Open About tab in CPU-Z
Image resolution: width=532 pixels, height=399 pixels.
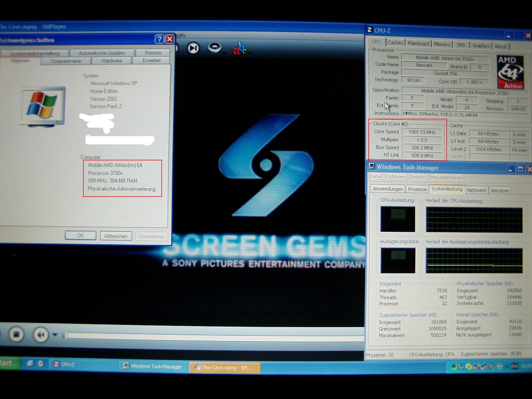(x=500, y=46)
